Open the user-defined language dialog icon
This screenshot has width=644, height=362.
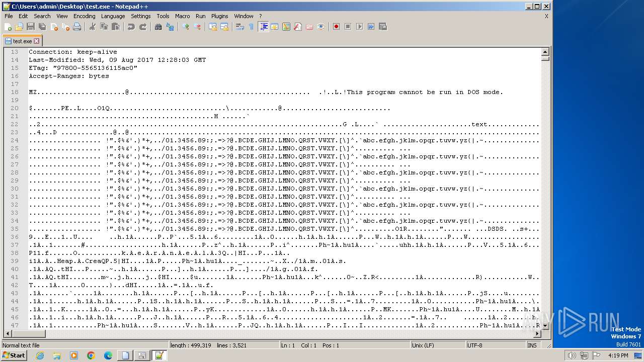[x=275, y=27]
